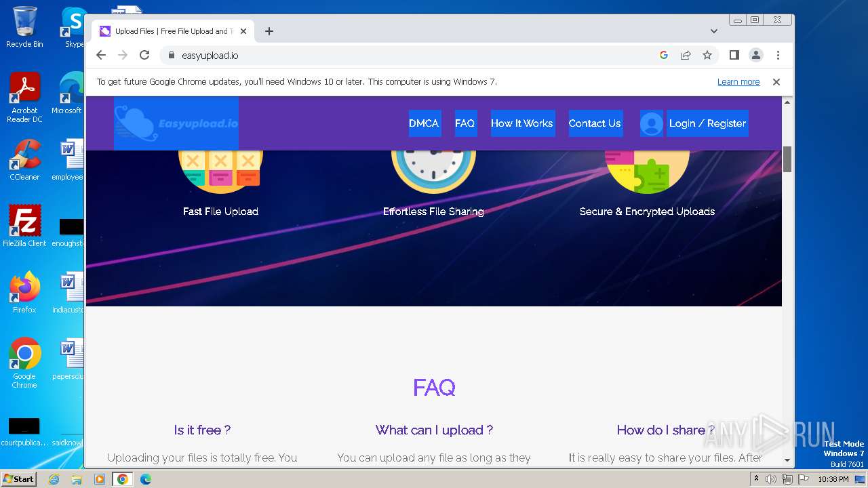
Task: Click Login / Register
Action: 707,123
